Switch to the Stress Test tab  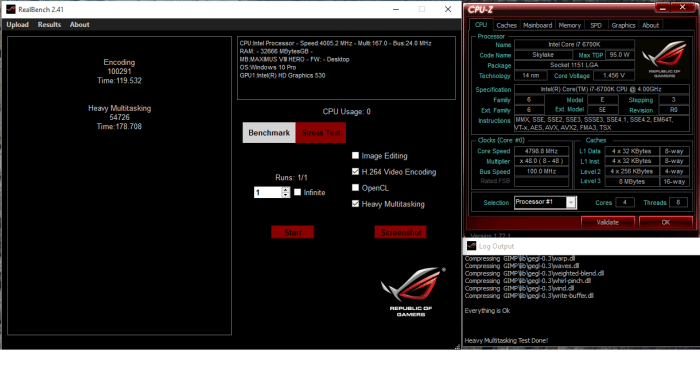point(321,133)
